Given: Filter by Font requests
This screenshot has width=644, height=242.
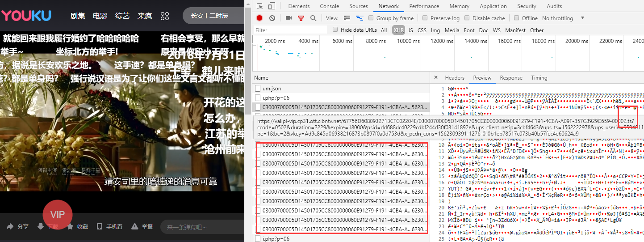Looking at the screenshot, I should coord(469,30).
